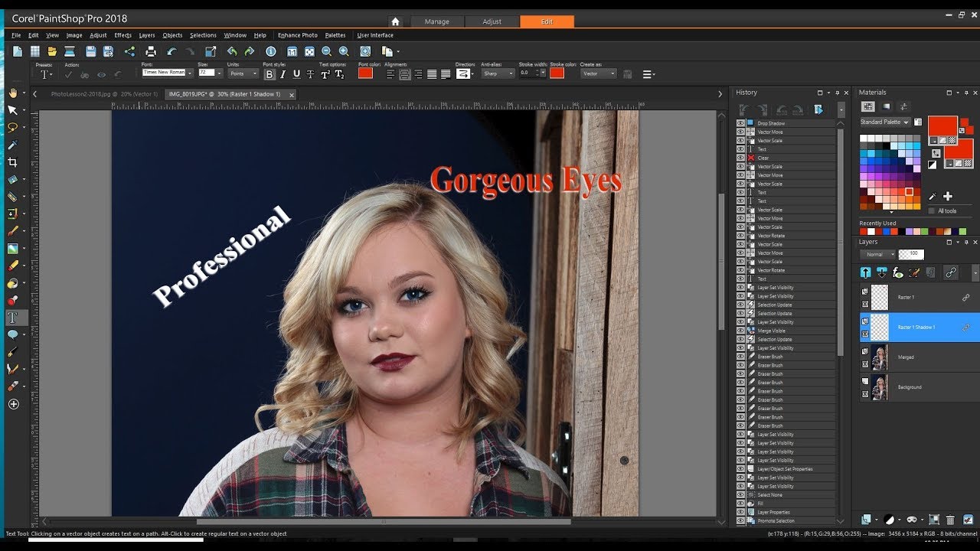Click the Stroke color swatch
This screenshot has width=980, height=551.
557,73
